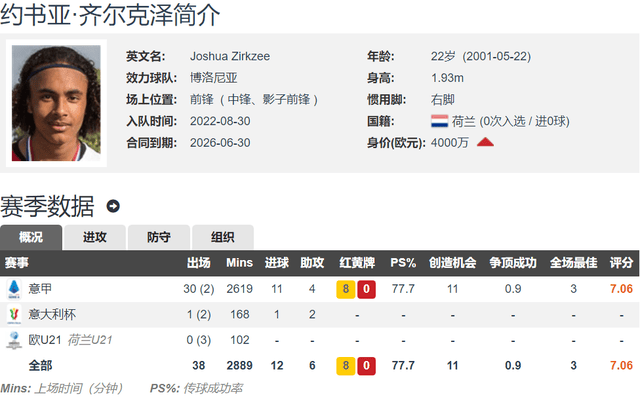Click the Coppa Italia cup logo
This screenshot has width=640, height=397.
pyautogui.click(x=14, y=314)
